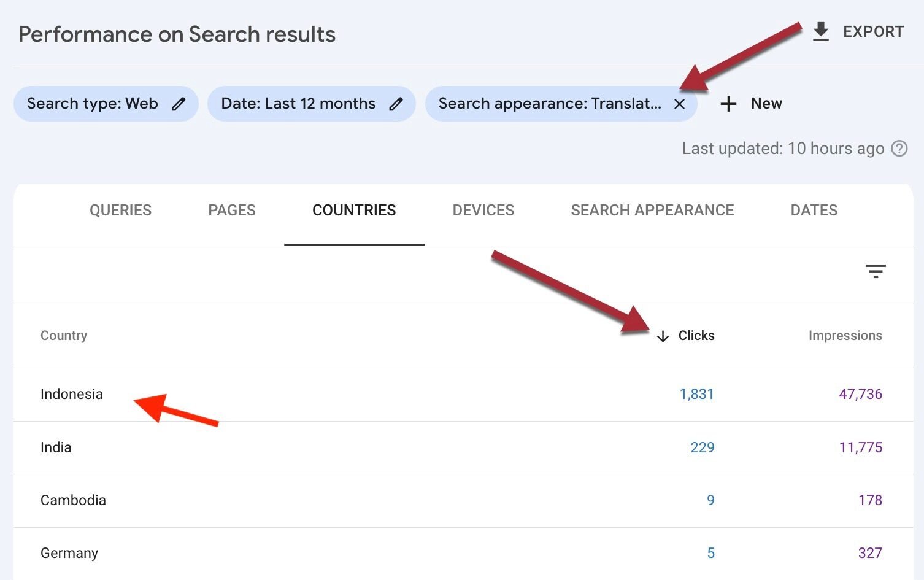Toggle Clicks sort direction arrow
The height and width of the screenshot is (580, 924).
point(663,336)
